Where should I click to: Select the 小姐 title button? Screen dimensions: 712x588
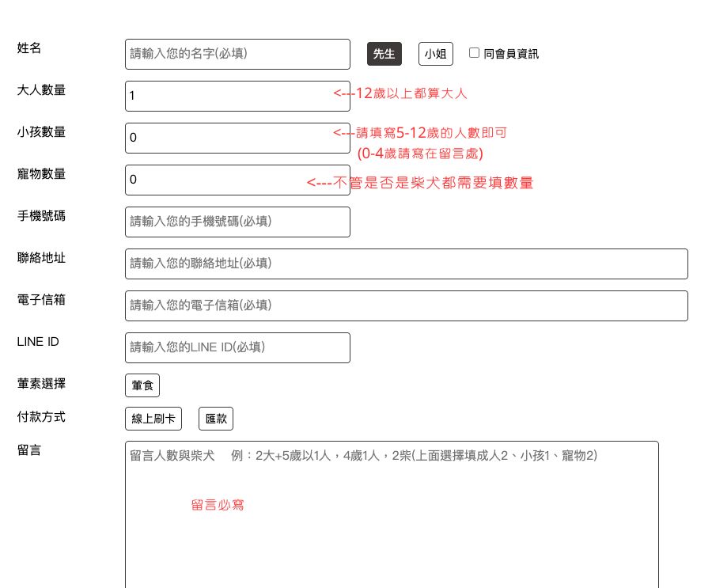[x=435, y=54]
